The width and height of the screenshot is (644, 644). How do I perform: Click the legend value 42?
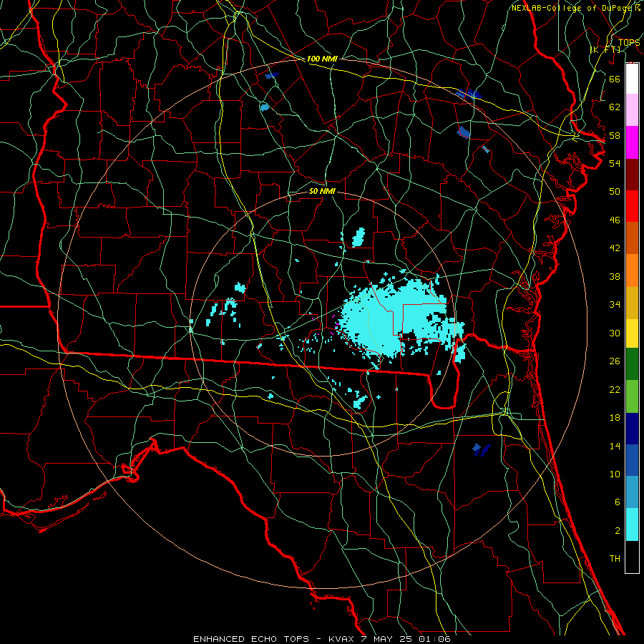(x=615, y=248)
